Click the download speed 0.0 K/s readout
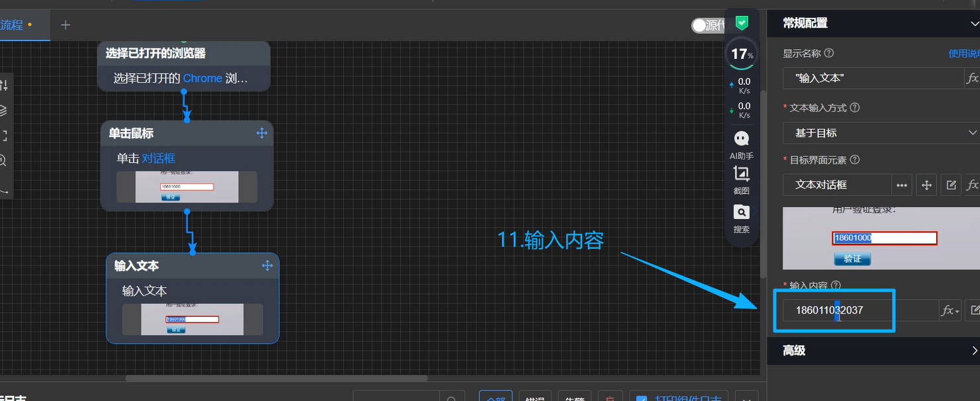Image resolution: width=980 pixels, height=401 pixels. [x=740, y=110]
